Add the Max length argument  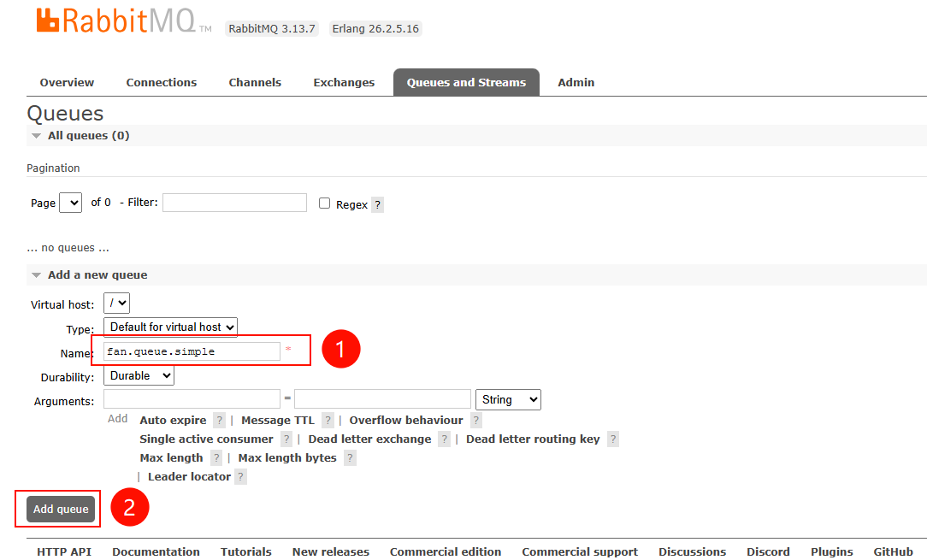tap(171, 458)
